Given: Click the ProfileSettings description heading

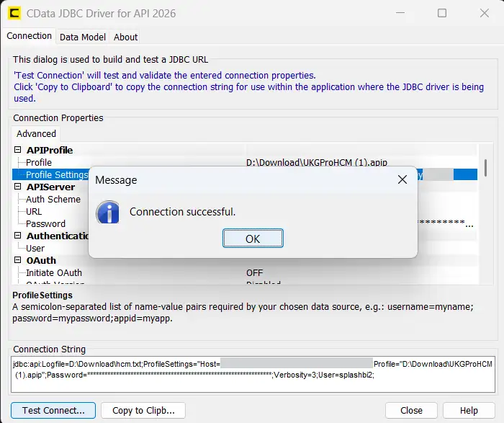Looking at the screenshot, I should (42, 295).
